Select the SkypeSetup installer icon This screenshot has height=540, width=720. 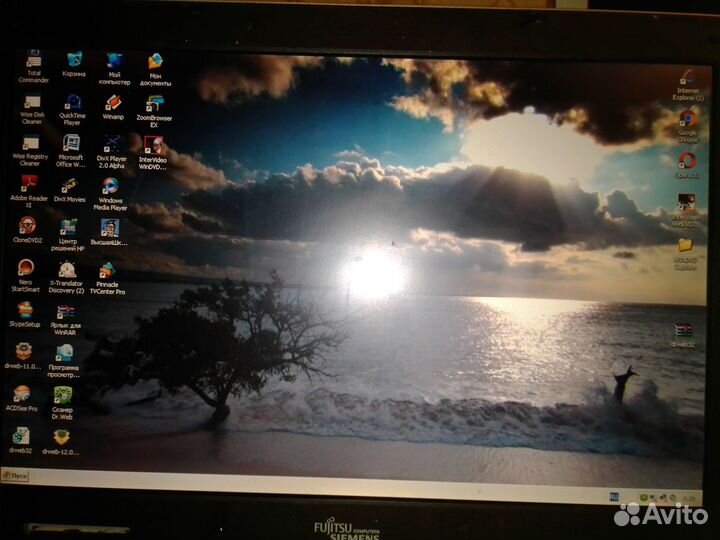25,315
